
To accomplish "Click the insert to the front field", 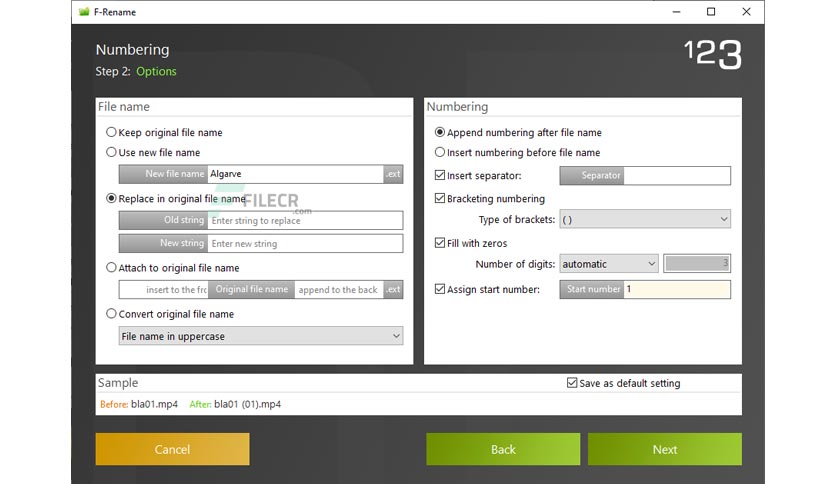I will [164, 289].
